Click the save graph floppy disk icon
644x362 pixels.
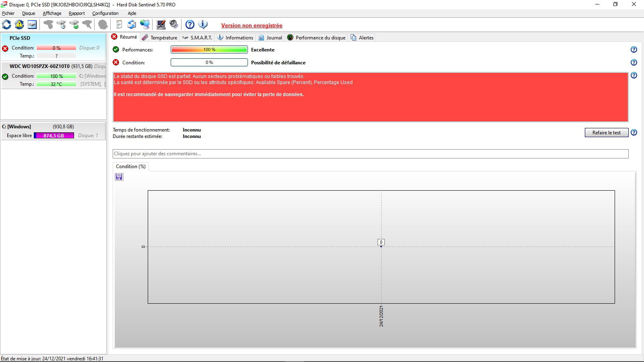(119, 177)
